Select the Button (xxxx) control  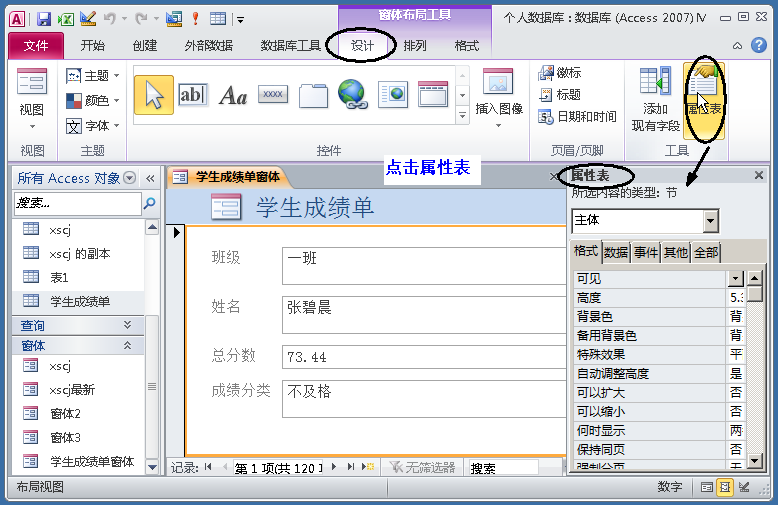pyautogui.click(x=273, y=94)
